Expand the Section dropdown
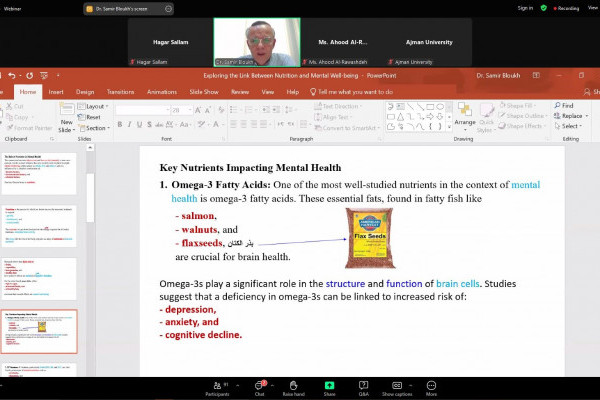600x400 pixels. pos(97,128)
